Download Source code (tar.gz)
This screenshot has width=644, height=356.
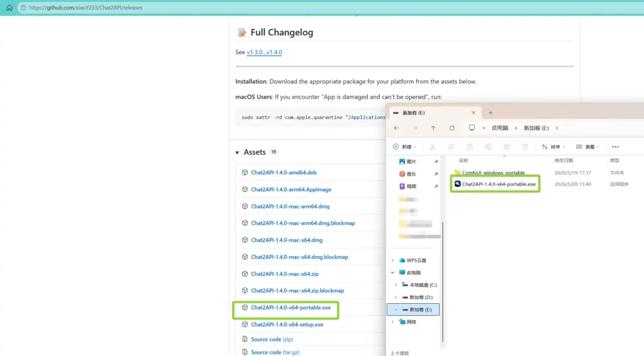(x=275, y=352)
